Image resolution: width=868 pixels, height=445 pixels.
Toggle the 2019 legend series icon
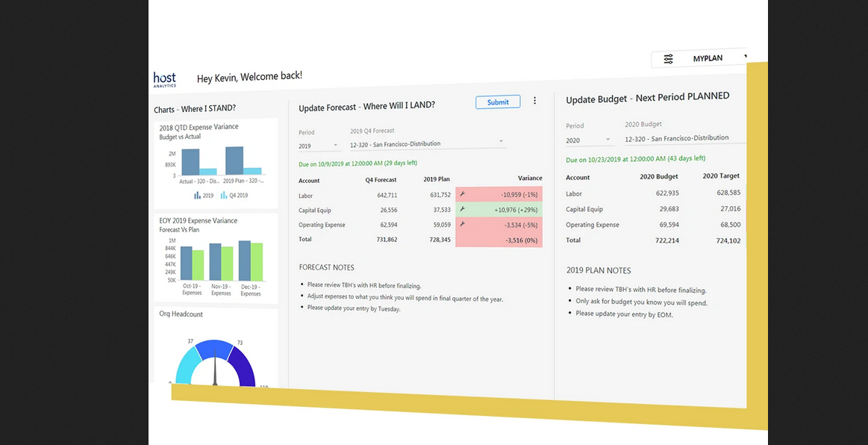(x=197, y=196)
